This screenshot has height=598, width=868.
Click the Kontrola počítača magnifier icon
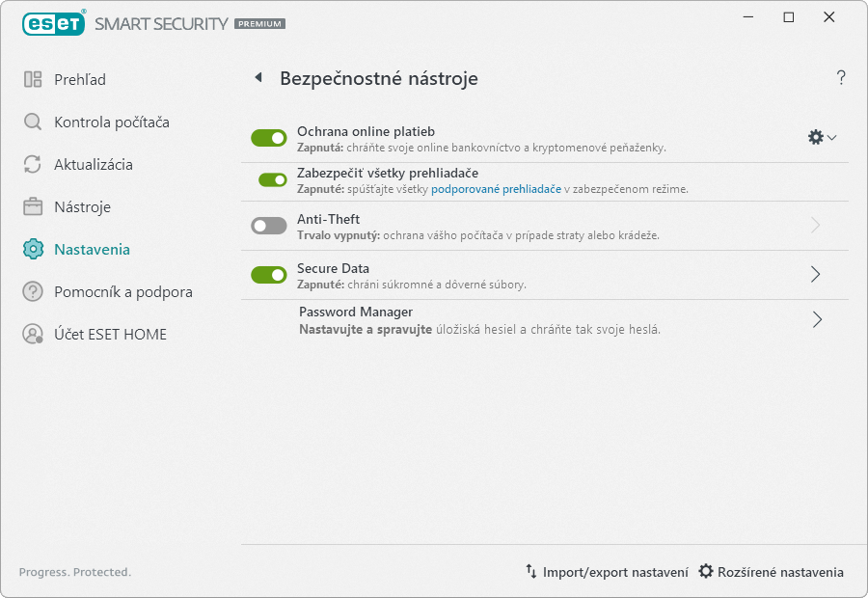pyautogui.click(x=33, y=122)
